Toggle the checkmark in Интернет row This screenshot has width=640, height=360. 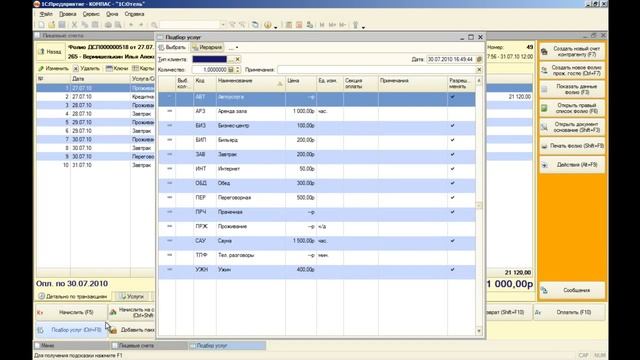tap(452, 169)
